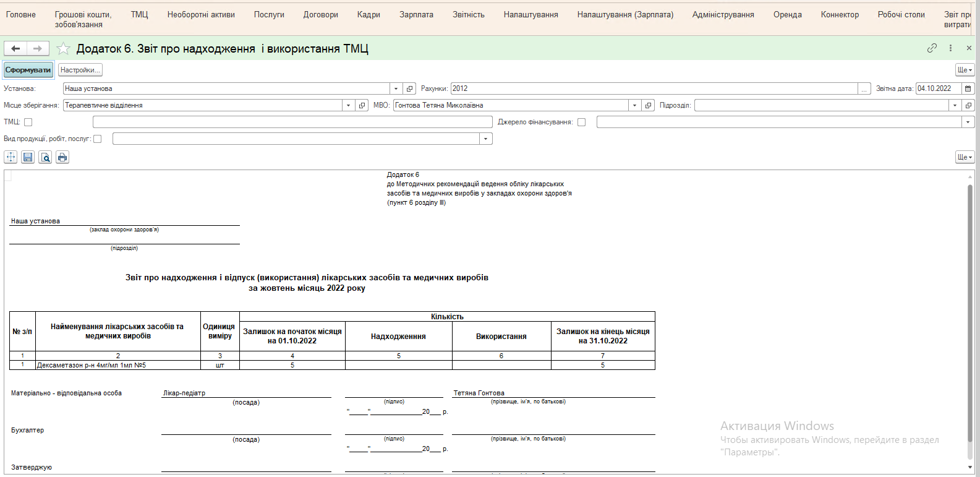Screen dimensions: 980x477
Task: Open print preview with magnifier icon
Action: coord(45,157)
